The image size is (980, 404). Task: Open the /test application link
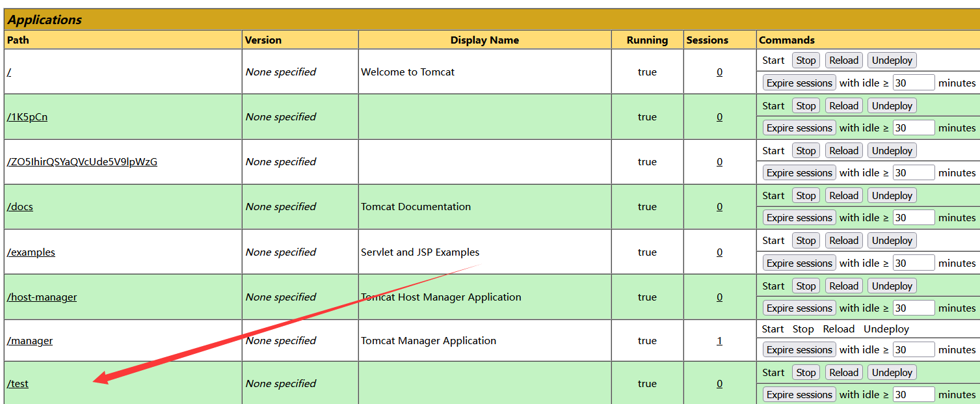18,384
